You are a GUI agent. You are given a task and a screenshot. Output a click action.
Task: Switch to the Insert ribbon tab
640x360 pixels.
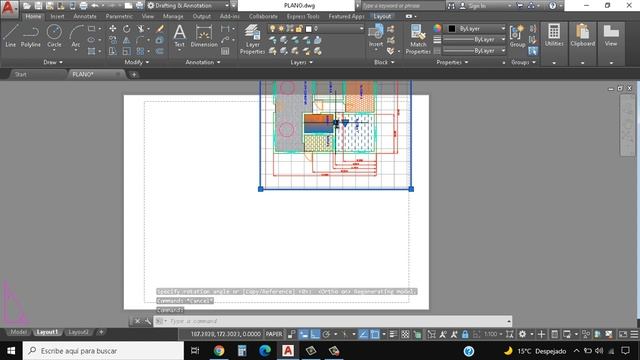[57, 16]
